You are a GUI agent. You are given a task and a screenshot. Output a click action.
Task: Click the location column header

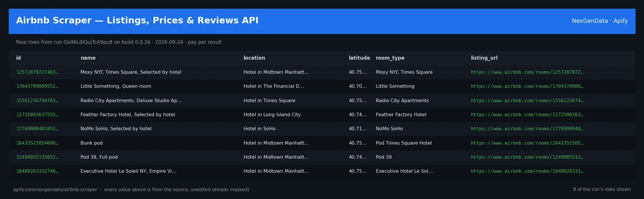[x=254, y=58]
